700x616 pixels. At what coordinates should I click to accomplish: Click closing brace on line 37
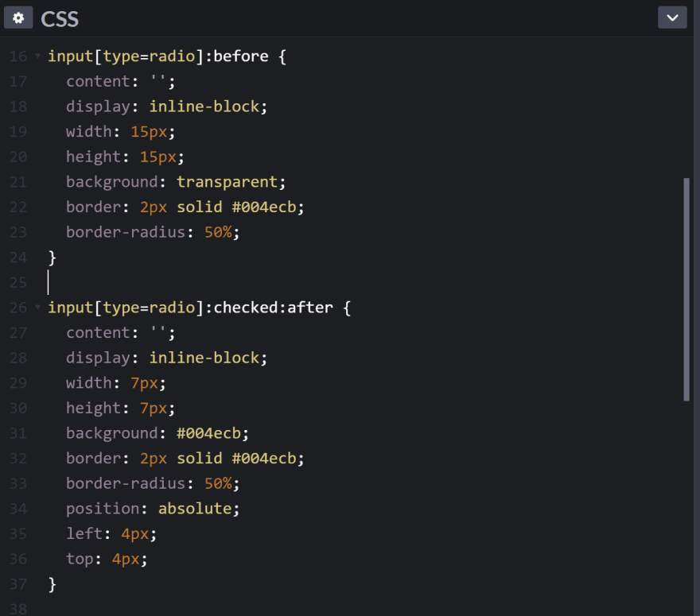point(52,584)
